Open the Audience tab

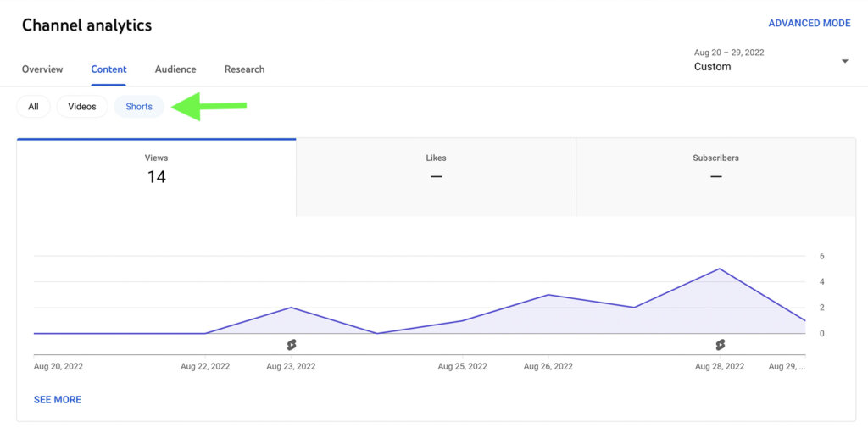coord(175,69)
